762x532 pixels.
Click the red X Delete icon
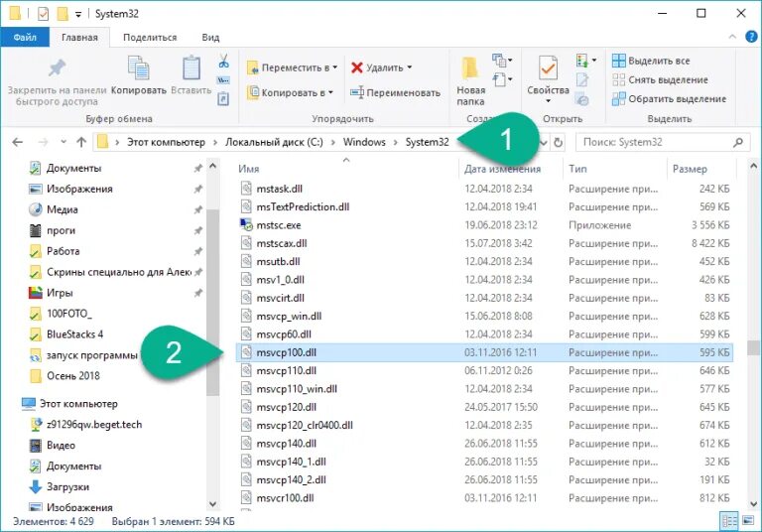coord(357,67)
